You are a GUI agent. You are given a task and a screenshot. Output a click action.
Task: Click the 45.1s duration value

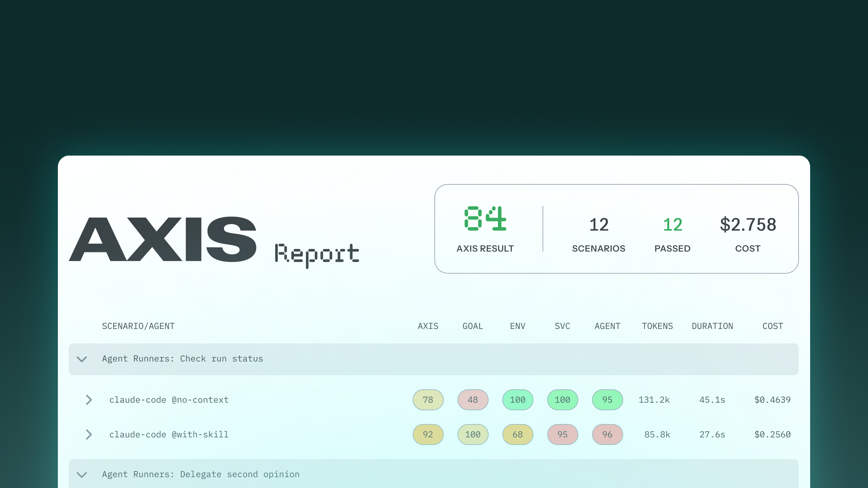(712, 400)
